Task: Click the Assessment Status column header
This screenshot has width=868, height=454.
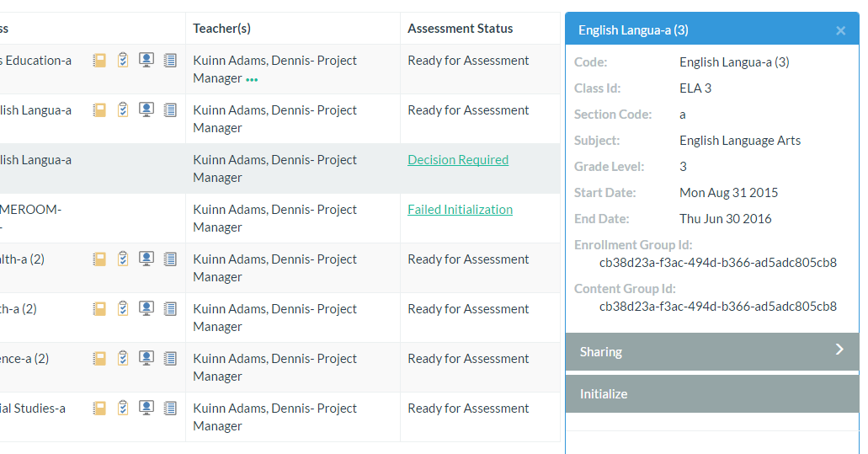Action: click(x=460, y=29)
